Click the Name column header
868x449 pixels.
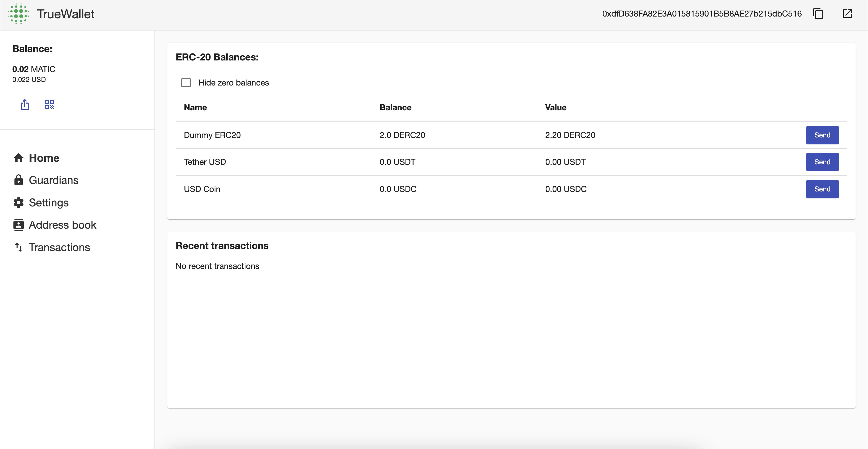pos(196,107)
